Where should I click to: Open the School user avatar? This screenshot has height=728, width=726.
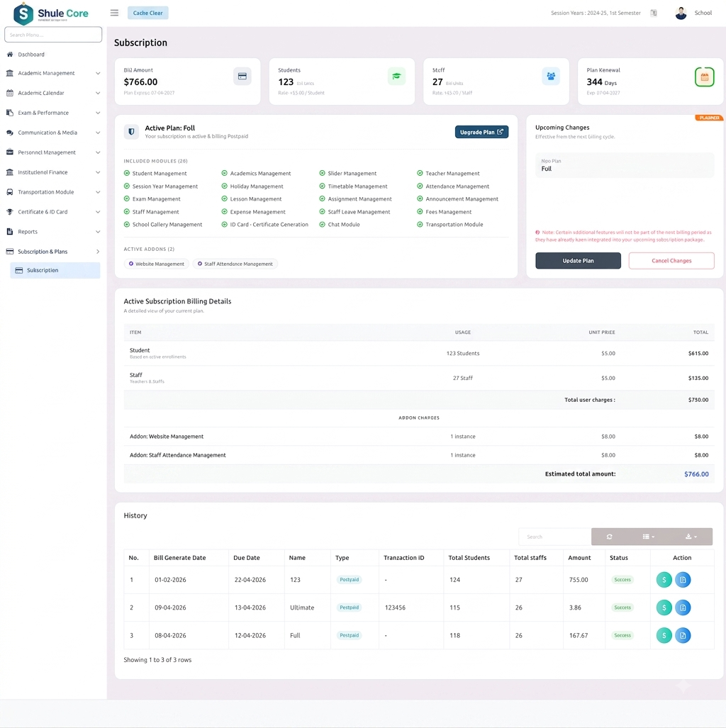tap(681, 13)
